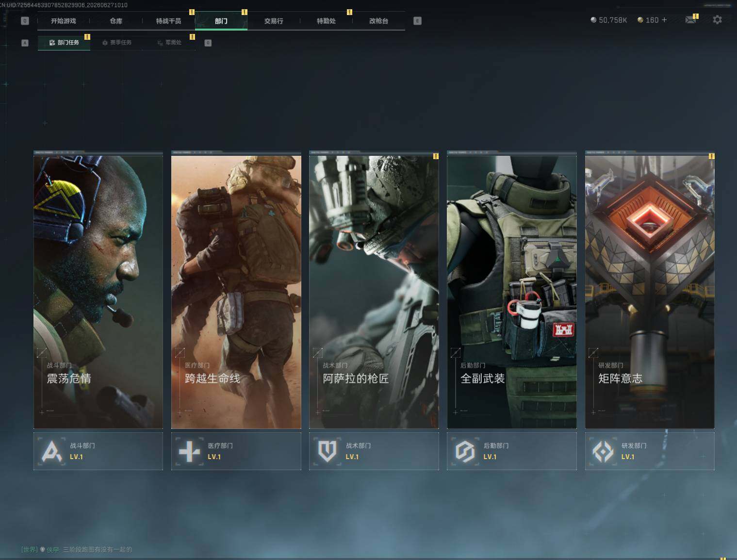The image size is (737, 560).
Task: Click the yellow alert badge on 矩阵意志 card
Action: click(711, 156)
